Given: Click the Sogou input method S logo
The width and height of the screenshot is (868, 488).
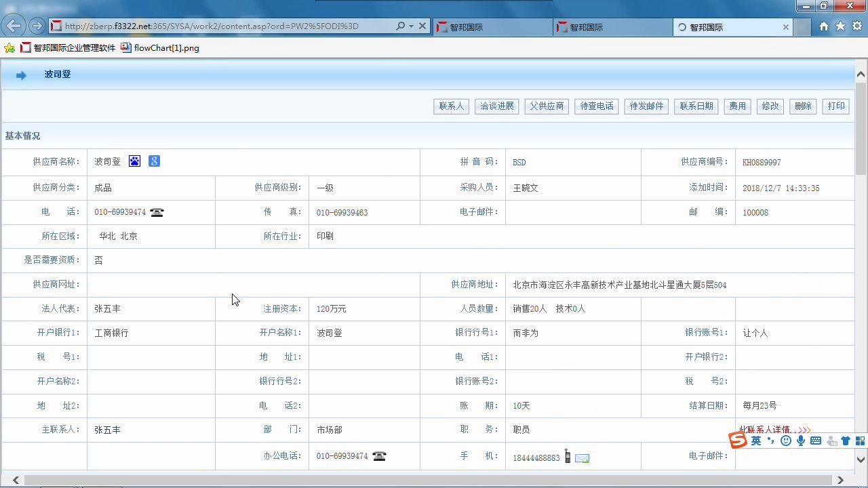Looking at the screenshot, I should [x=738, y=441].
